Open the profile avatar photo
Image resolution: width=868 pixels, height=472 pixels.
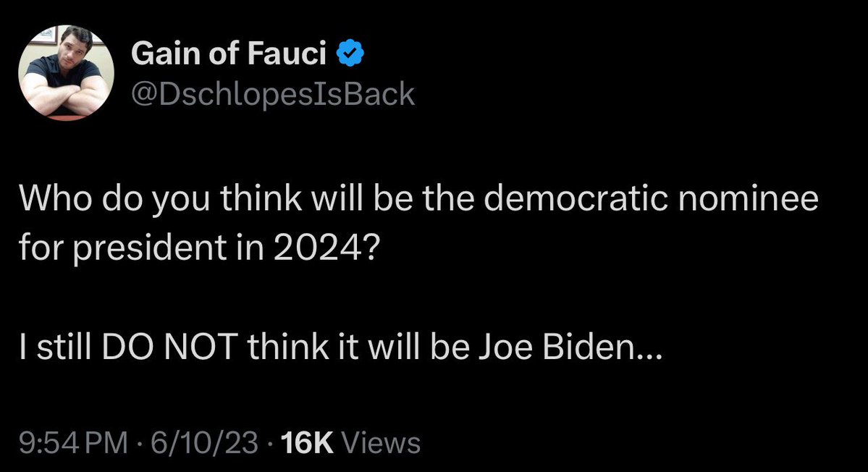[x=67, y=73]
